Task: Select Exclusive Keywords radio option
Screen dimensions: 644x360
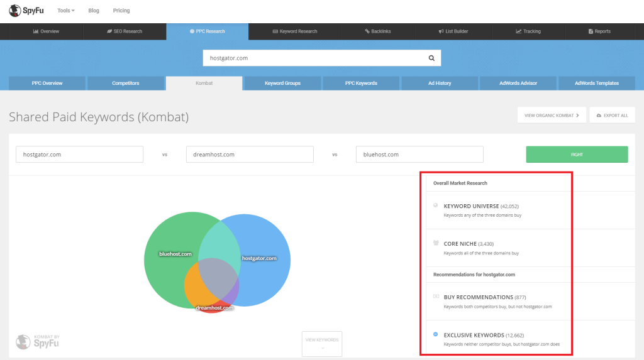Action: (x=435, y=334)
